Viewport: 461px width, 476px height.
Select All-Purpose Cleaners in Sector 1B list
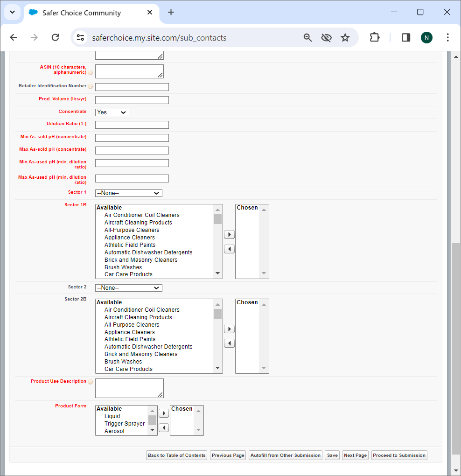[132, 230]
